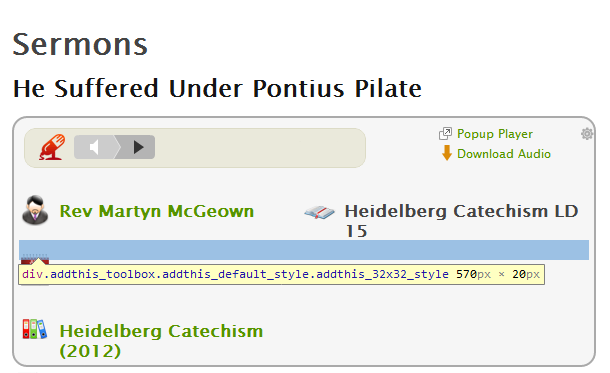The width and height of the screenshot is (610, 373).
Task: Start sermon playback with the play button
Action: (138, 147)
